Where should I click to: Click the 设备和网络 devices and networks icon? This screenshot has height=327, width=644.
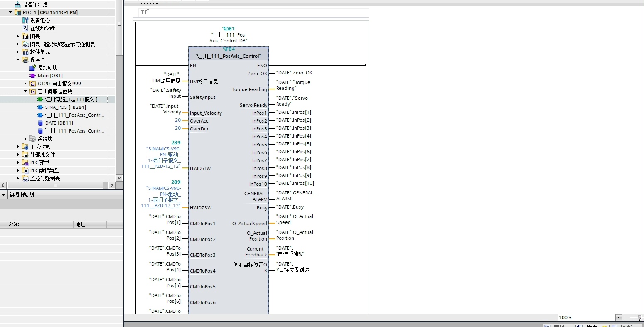tap(17, 5)
